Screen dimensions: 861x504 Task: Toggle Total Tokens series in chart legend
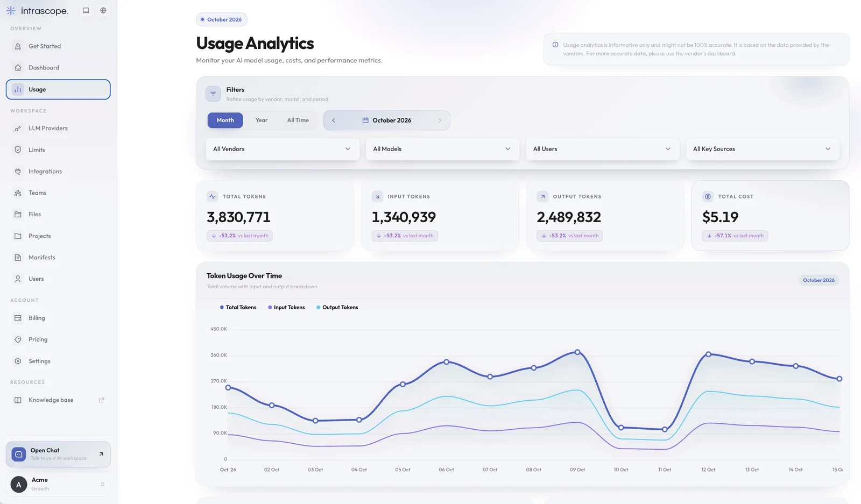pyautogui.click(x=238, y=307)
